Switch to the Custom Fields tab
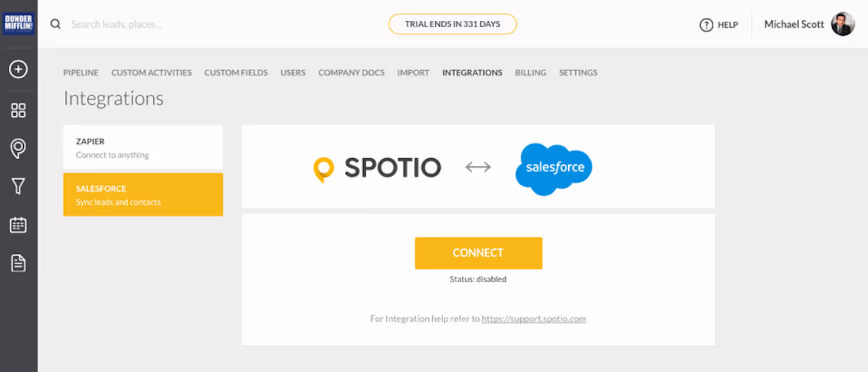The height and width of the screenshot is (372, 868). click(x=236, y=72)
